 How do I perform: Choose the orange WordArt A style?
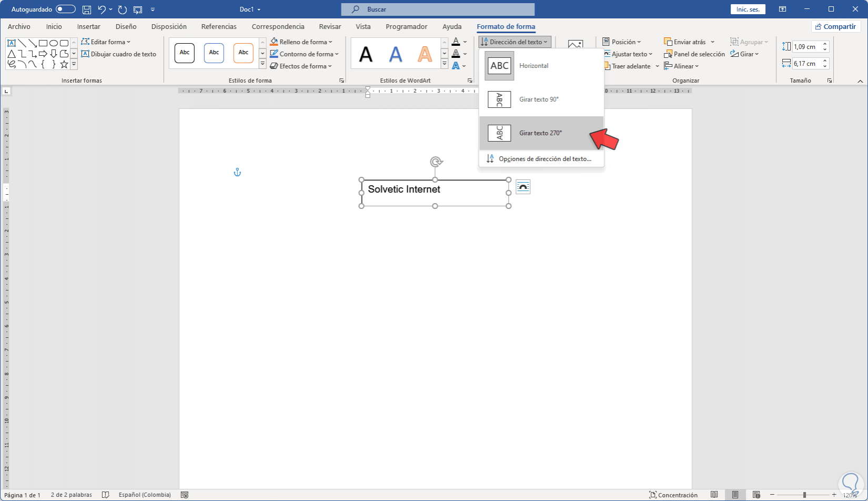(x=425, y=53)
